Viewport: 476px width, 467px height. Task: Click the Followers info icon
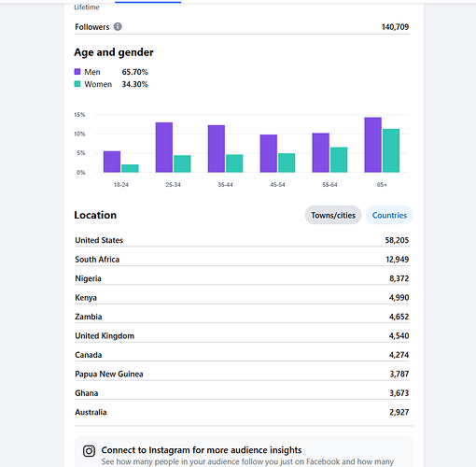click(118, 27)
